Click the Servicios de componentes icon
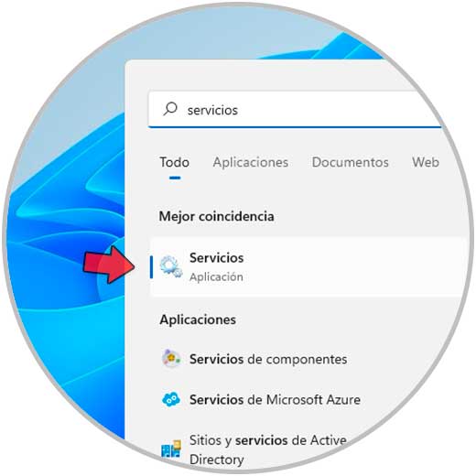Viewport: 476px width, 476px height. pyautogui.click(x=171, y=358)
